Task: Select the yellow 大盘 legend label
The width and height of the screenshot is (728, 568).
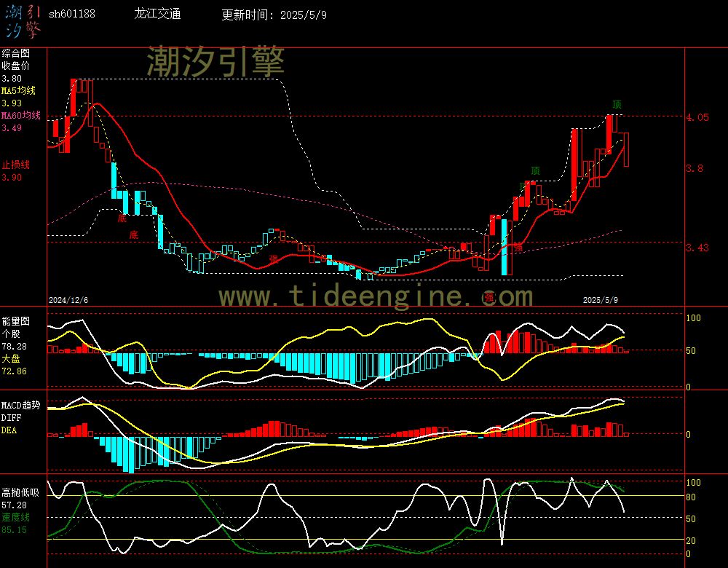Action: pyautogui.click(x=11, y=358)
